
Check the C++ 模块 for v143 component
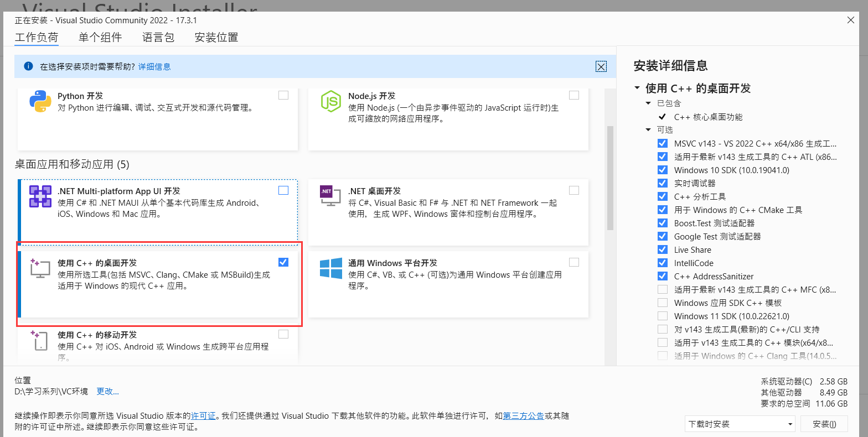[x=663, y=342]
